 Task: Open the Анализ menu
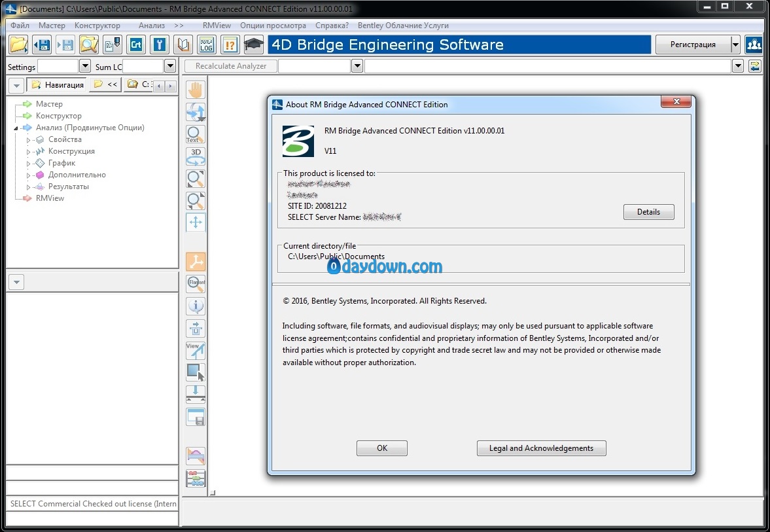point(152,25)
